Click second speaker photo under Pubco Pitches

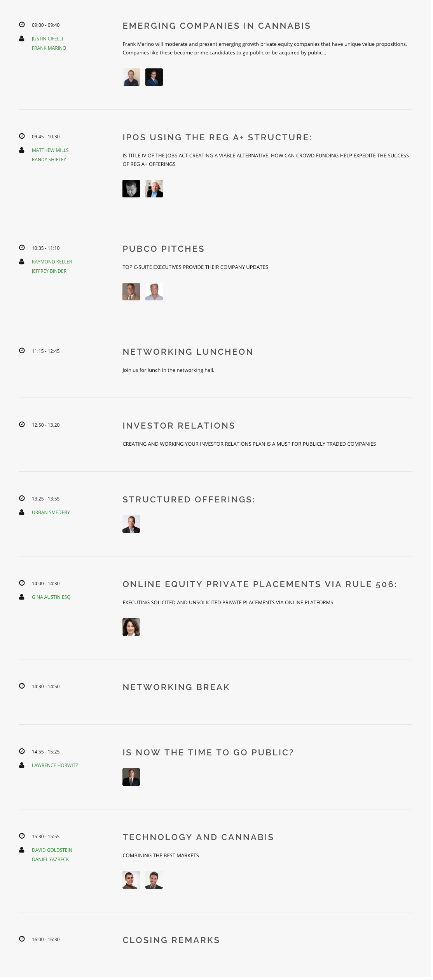[154, 292]
